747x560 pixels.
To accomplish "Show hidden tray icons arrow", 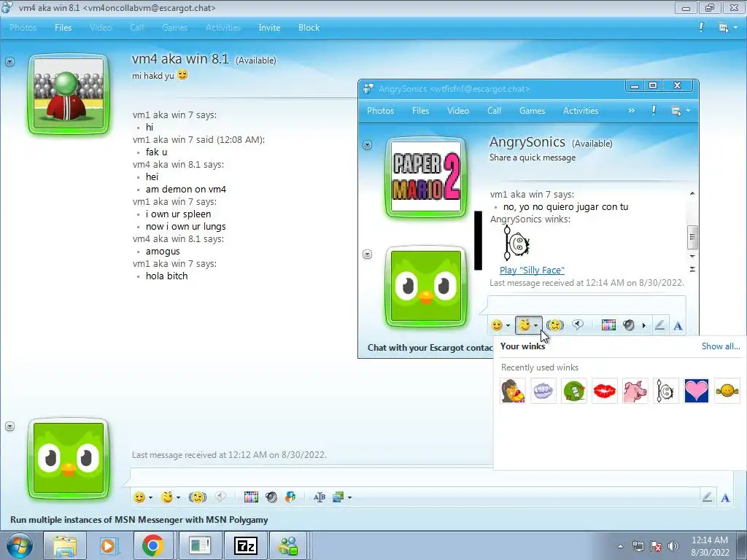I will [x=620, y=546].
